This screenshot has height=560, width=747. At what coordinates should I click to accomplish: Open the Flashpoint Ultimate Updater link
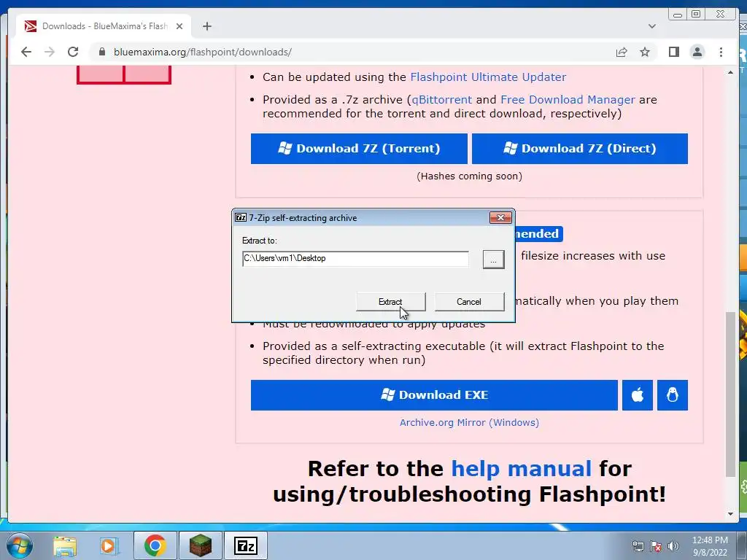(488, 77)
